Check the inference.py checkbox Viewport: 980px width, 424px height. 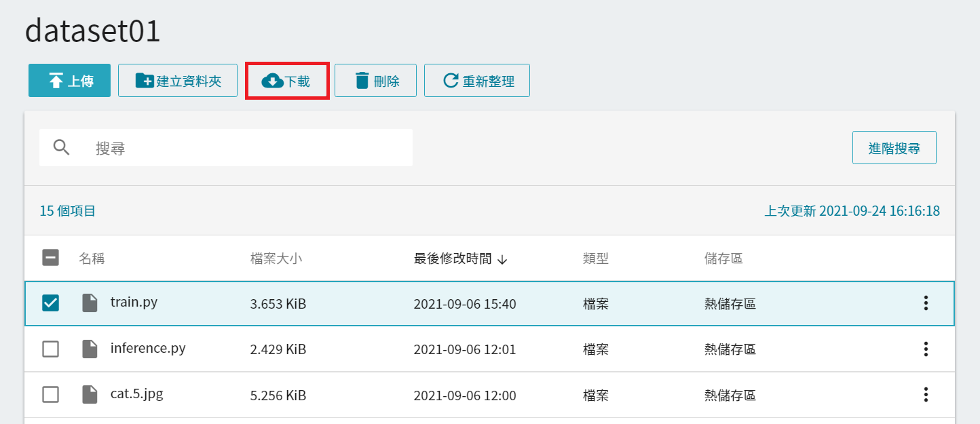51,349
